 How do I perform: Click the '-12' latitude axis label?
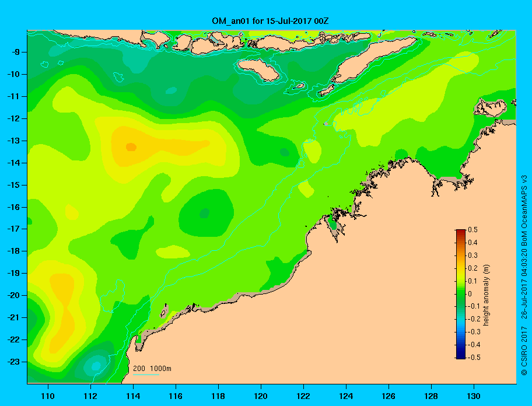(13, 118)
